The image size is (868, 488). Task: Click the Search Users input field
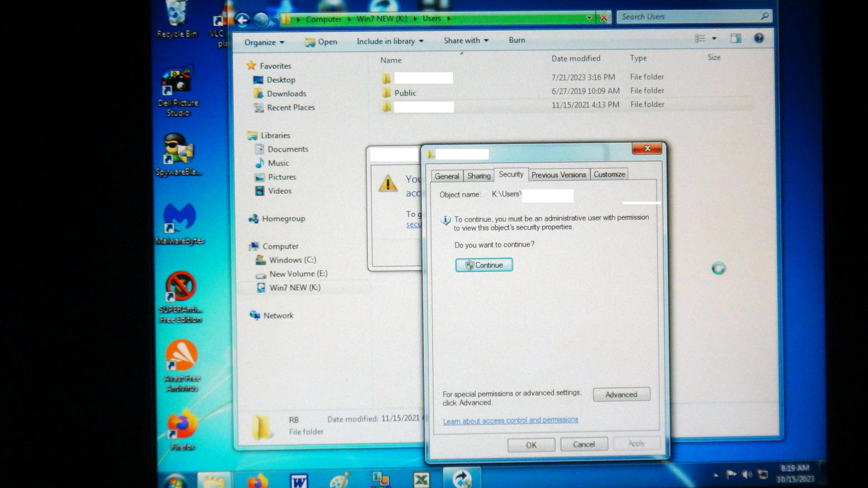click(689, 17)
